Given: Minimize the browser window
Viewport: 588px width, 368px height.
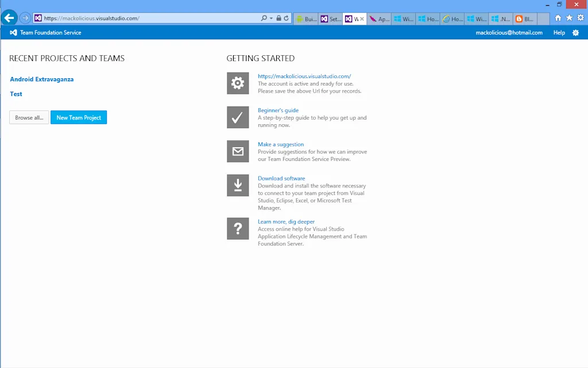Looking at the screenshot, I should tap(547, 5).
